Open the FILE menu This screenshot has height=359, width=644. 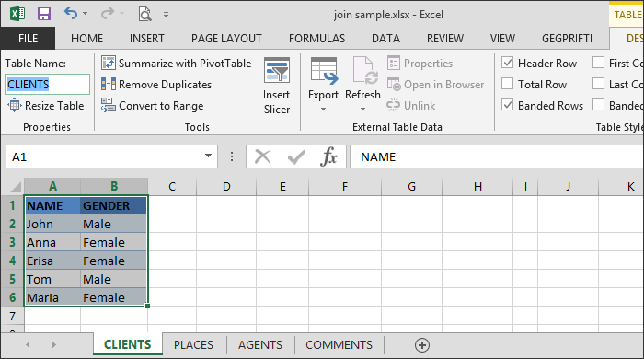click(28, 39)
